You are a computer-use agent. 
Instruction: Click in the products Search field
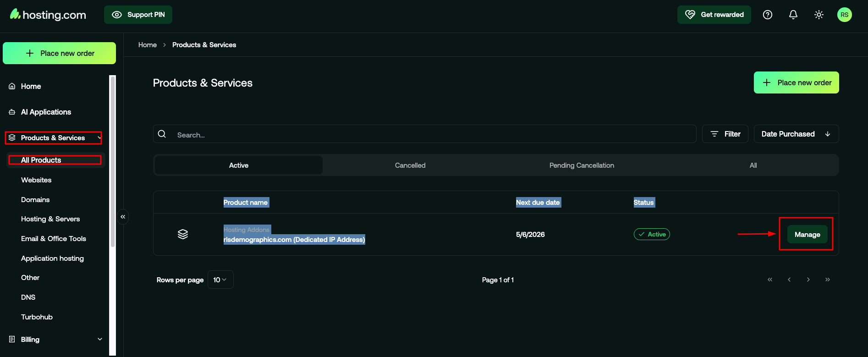431,135
